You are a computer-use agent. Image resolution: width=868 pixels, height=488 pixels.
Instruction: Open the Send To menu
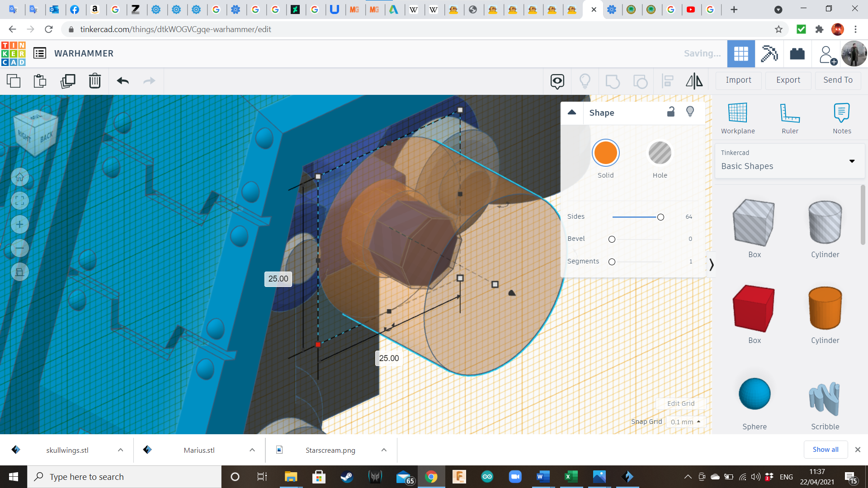[838, 80]
